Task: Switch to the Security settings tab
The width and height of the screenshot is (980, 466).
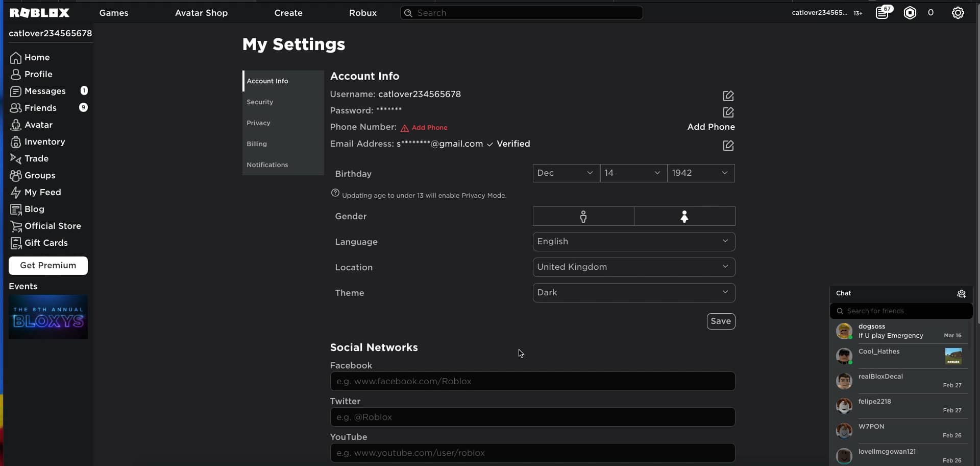Action: pos(260,102)
